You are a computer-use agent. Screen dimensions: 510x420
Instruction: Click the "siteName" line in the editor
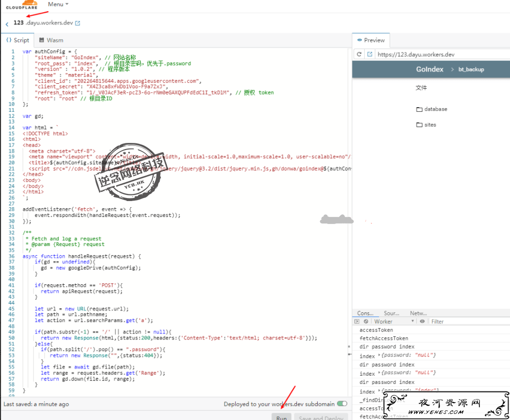tap(85, 58)
